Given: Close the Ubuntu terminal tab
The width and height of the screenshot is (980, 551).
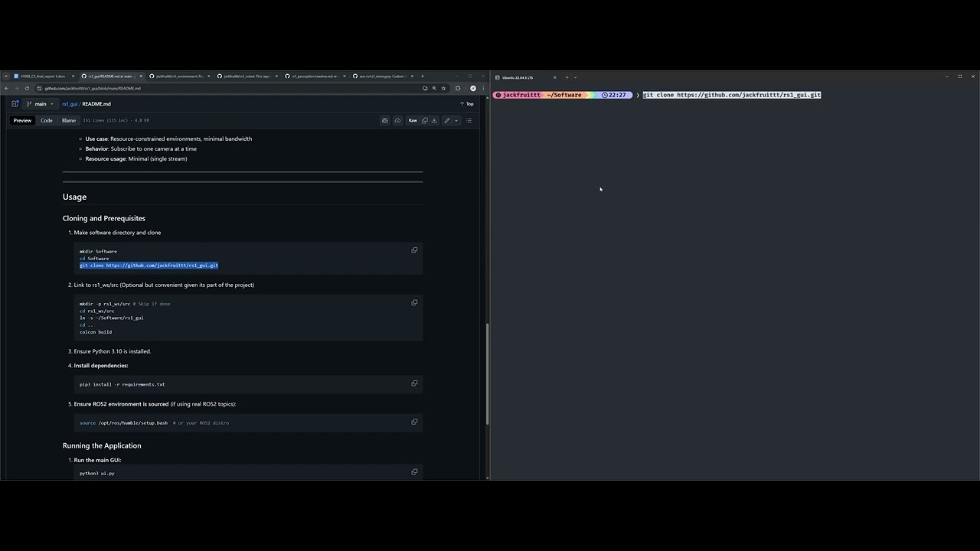Looking at the screenshot, I should 554,77.
